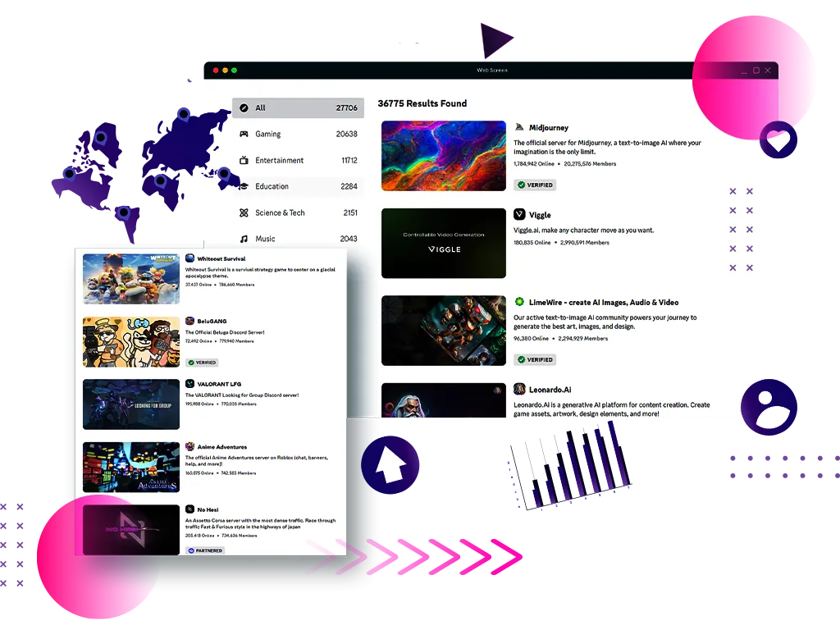Click "Viggle.ai, make any character move as you want."
Viewport: 840px width, 630px height.
pyautogui.click(x=584, y=231)
